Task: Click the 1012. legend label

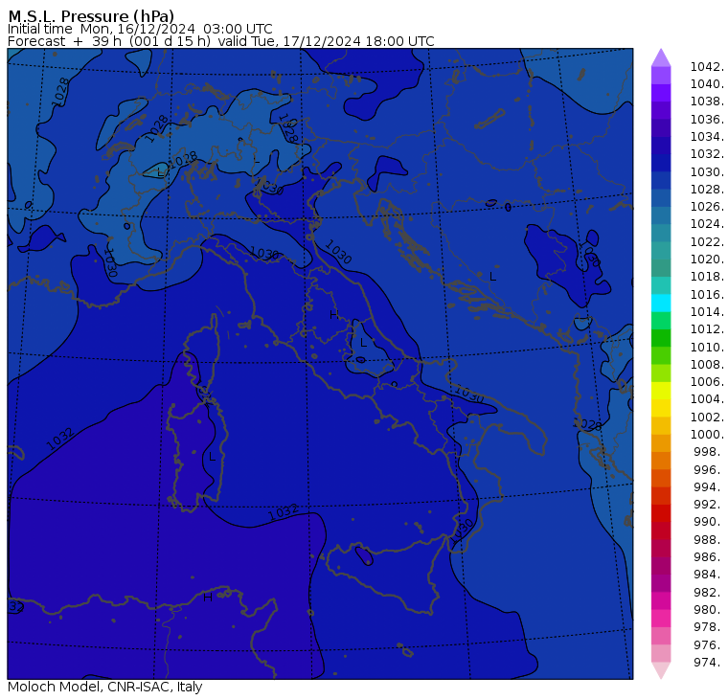Action: pos(707,328)
